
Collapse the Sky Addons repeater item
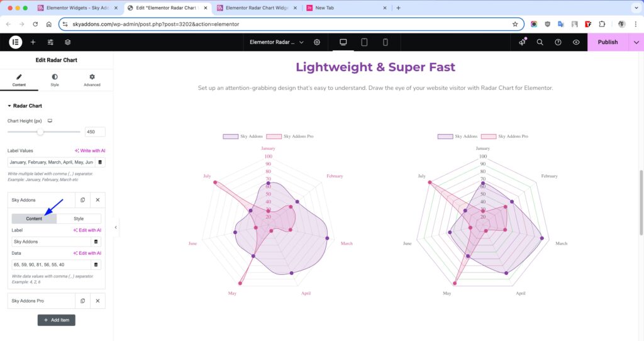coord(41,200)
